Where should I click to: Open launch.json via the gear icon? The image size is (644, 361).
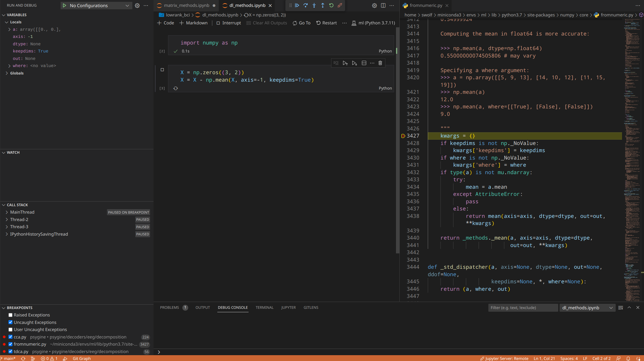point(137,5)
